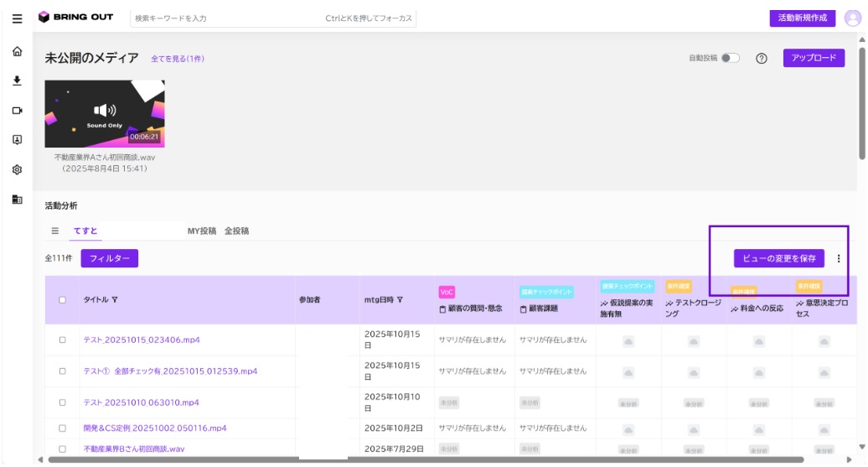Open 開発&CS定例_20251002_050116.mp4 link
The image size is (868, 467).
pos(155,428)
